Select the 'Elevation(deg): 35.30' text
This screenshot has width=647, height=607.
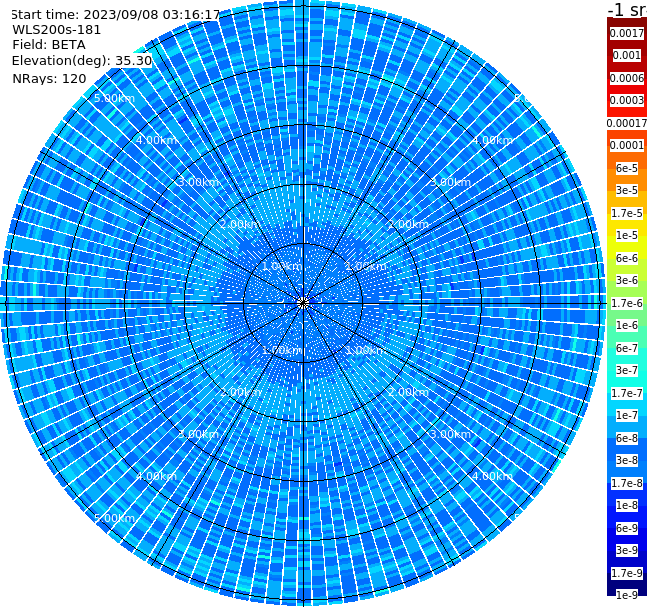coord(82,61)
